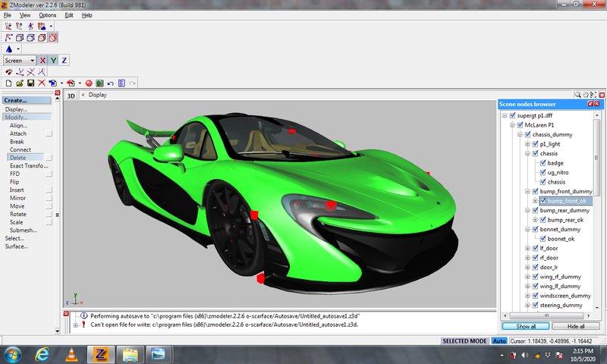Click the Delete tool options box
Image resolution: width=607 pixels, height=364 pixels.
tap(49, 158)
